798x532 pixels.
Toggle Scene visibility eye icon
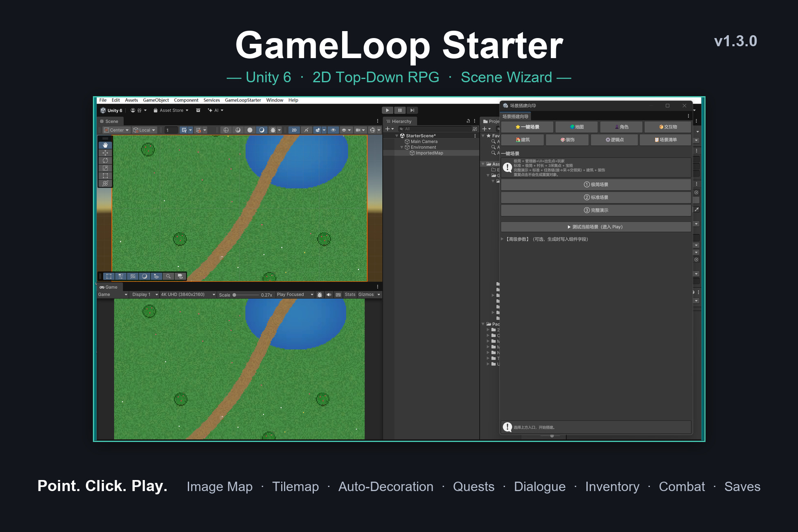click(333, 130)
